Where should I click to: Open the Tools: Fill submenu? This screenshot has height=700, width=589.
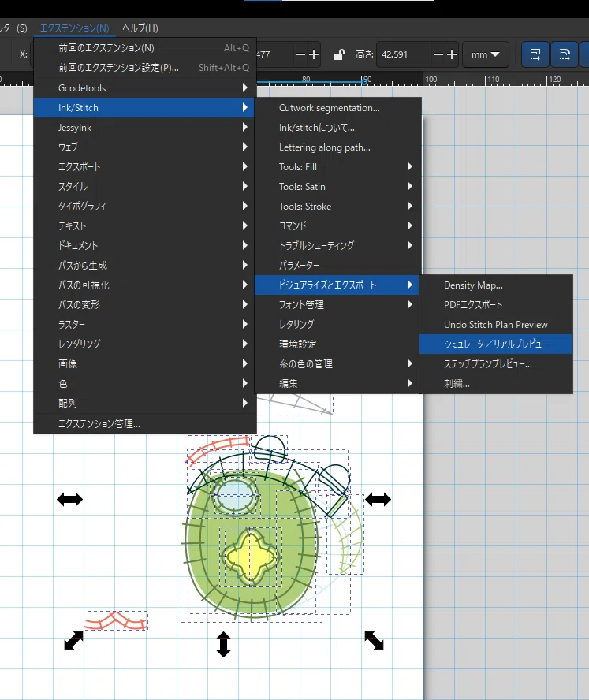pyautogui.click(x=337, y=166)
